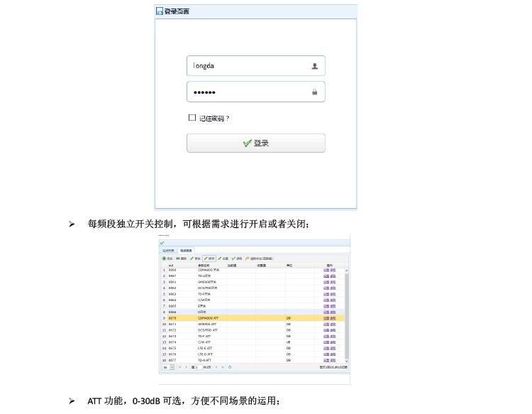Go to next page in pager
Viewport: 532px width, 414px height.
(216, 367)
